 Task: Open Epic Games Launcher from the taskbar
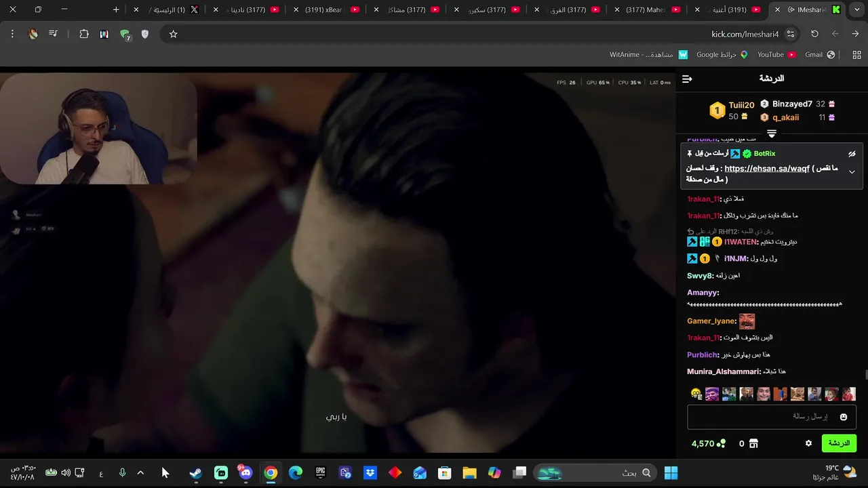tap(321, 472)
